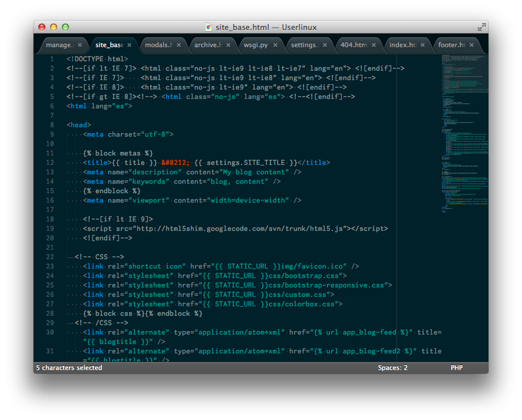Click the app_blog-feed2 url text

(x=372, y=351)
